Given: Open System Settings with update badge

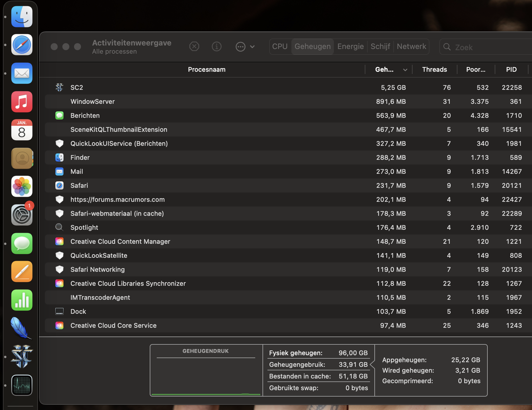Looking at the screenshot, I should (22, 215).
